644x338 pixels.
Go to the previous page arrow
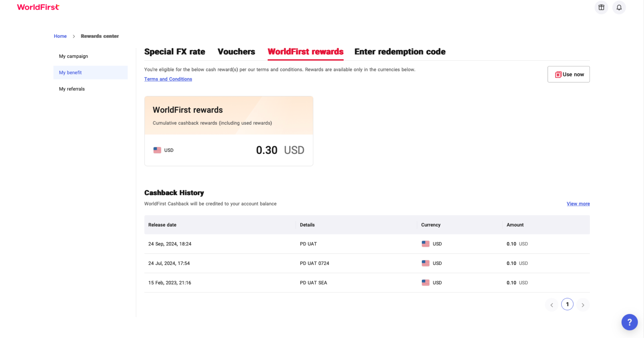[x=552, y=305]
